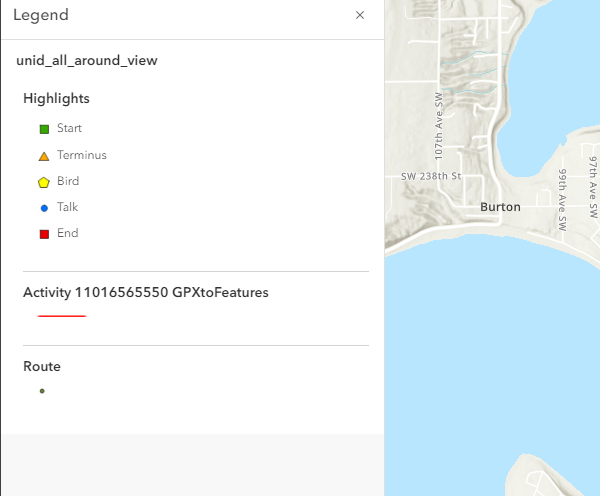Screen dimensions: 600x496
Task: Click the Route point symbol
Action: point(42,391)
